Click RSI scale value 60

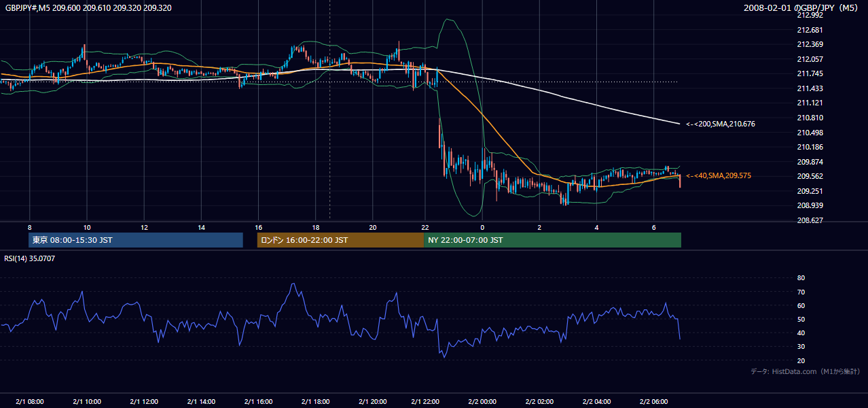point(801,305)
